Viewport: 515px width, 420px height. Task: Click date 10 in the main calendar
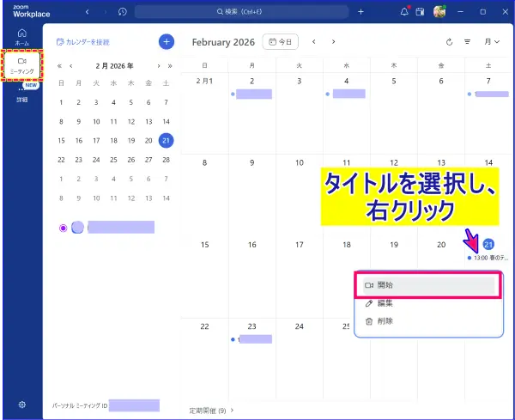click(x=300, y=162)
